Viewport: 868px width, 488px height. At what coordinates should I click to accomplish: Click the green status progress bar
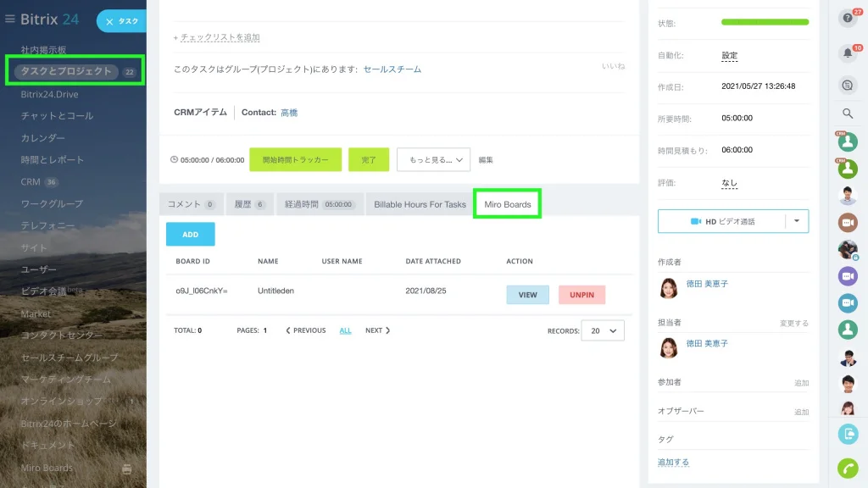[765, 22]
